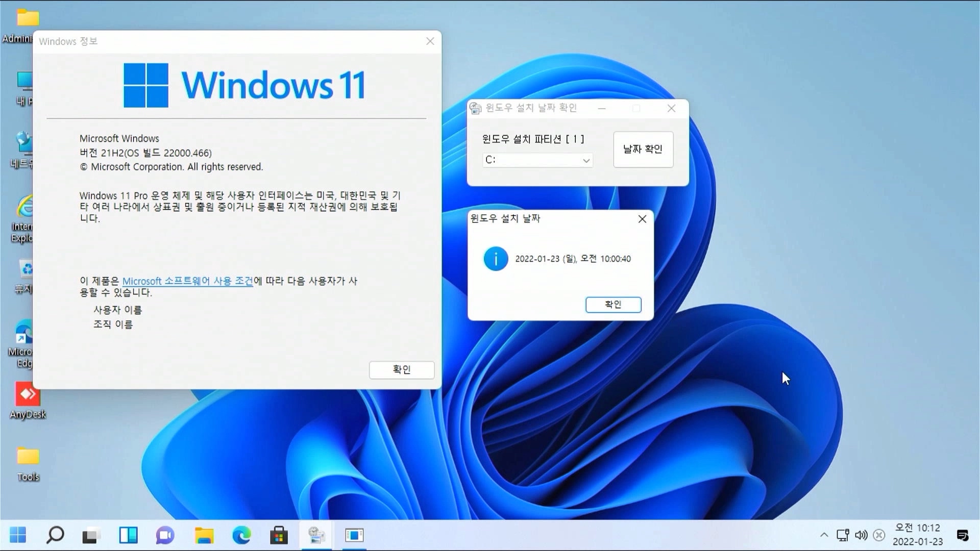Click the crossed-circle tray icon
980x551 pixels.
pos(879,535)
